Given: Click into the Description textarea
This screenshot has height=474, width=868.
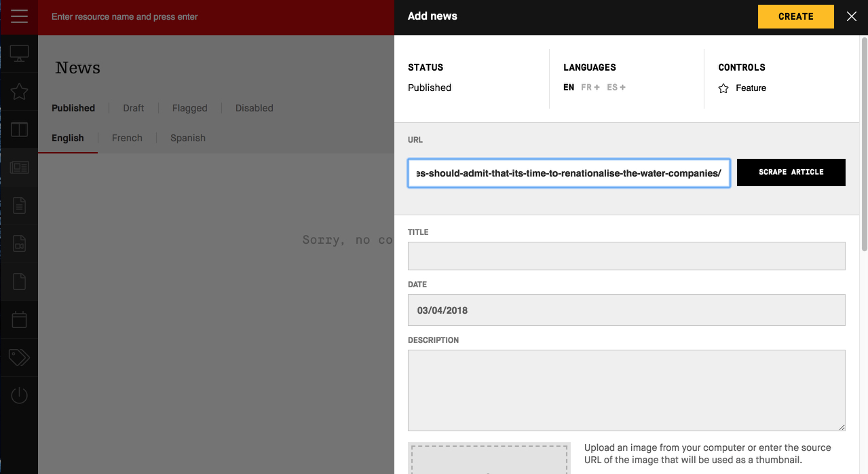Looking at the screenshot, I should (626, 390).
